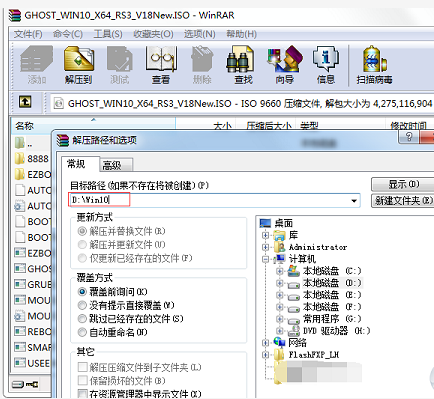Select the parent folder '..' entry
The height and width of the screenshot is (399, 434).
(x=24, y=144)
